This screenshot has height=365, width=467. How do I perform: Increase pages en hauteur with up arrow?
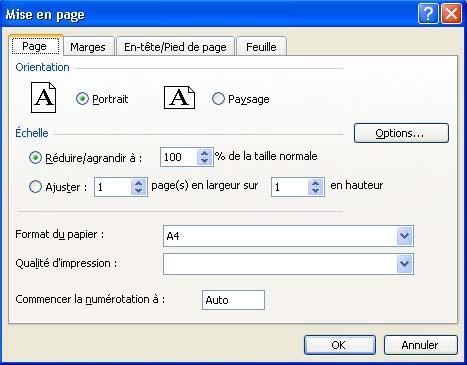click(316, 183)
